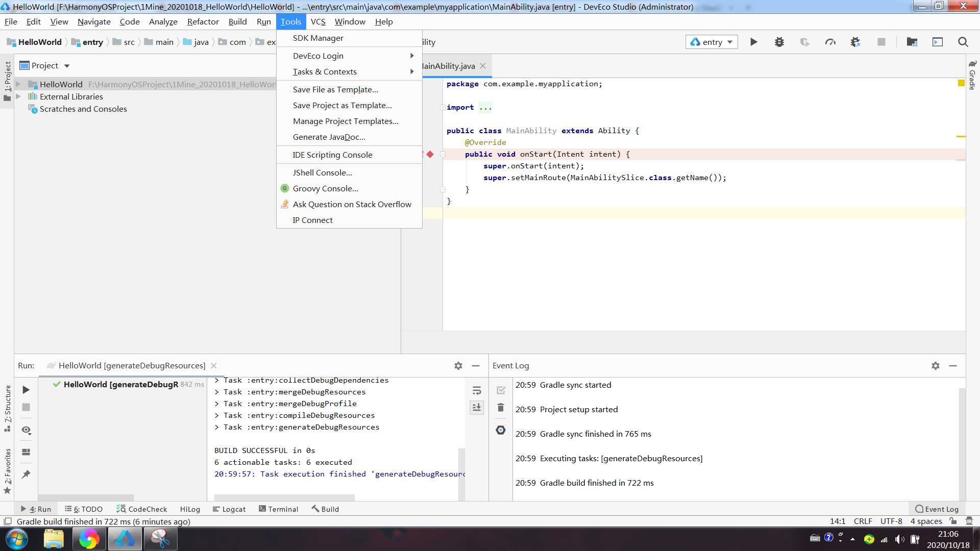This screenshot has width=980, height=551.
Task: Click the layout icon in Run panel sidebar
Action: (x=26, y=452)
